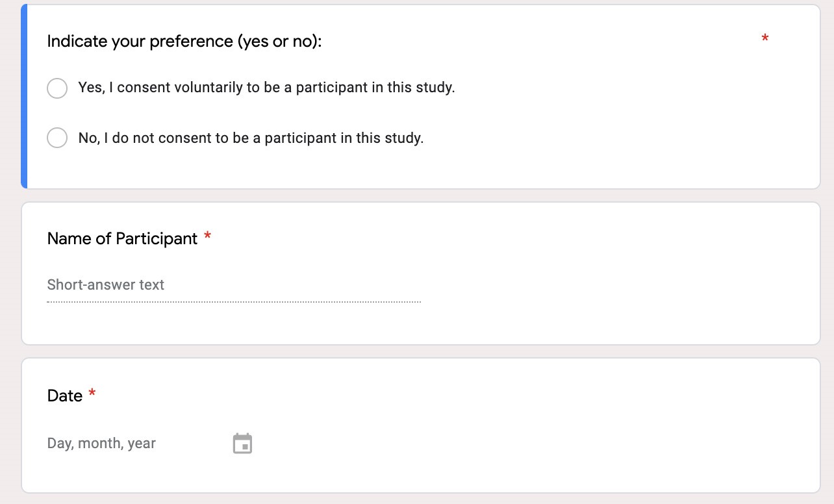Screen dimensions: 834x504
Task: Click the "(yes or no):" text in the title
Action: tap(279, 42)
